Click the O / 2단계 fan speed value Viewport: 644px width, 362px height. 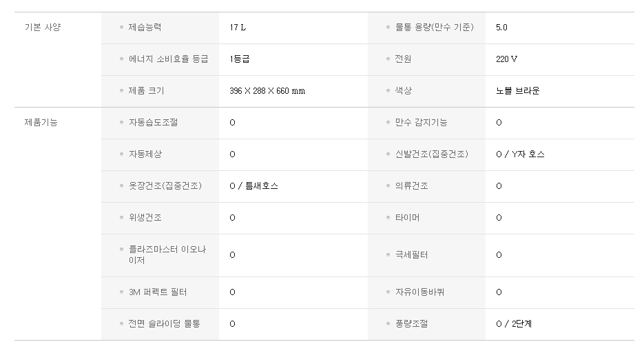click(514, 324)
